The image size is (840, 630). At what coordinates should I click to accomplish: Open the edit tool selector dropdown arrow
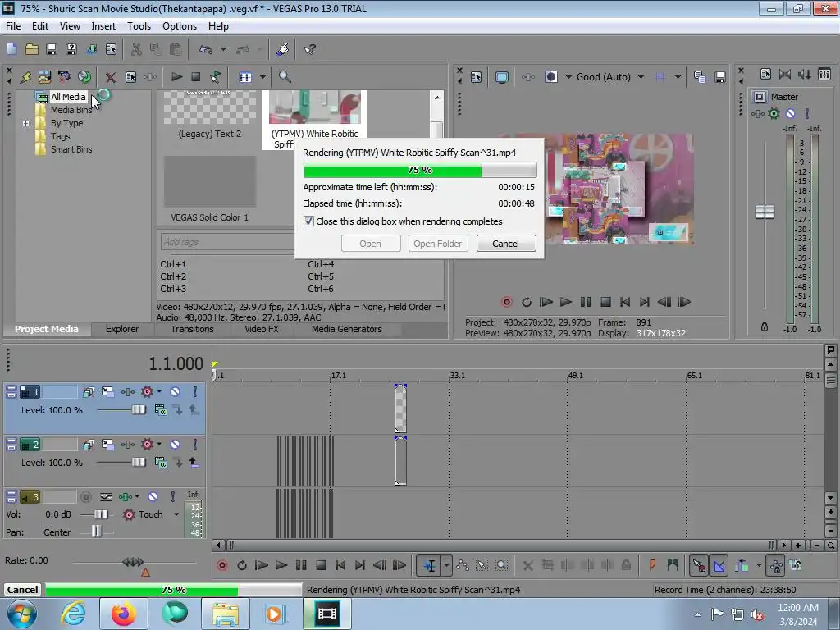(445, 565)
